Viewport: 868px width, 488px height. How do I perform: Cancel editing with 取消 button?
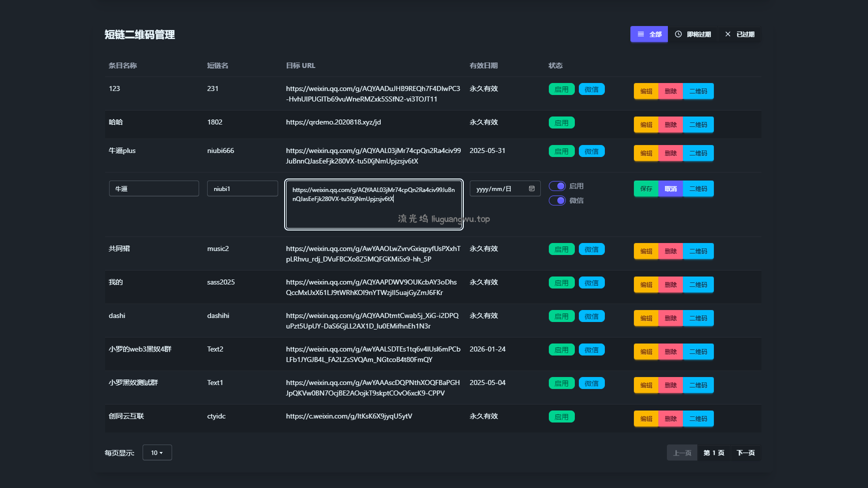670,189
